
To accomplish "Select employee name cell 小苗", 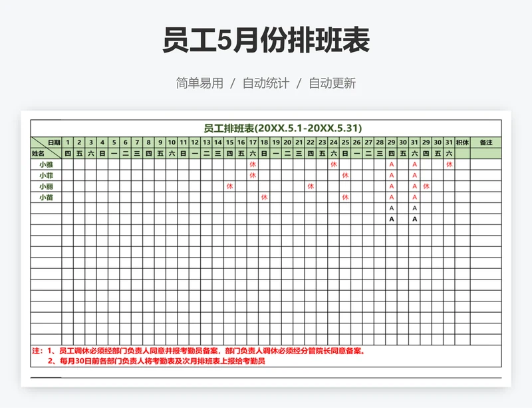I will tap(46, 198).
